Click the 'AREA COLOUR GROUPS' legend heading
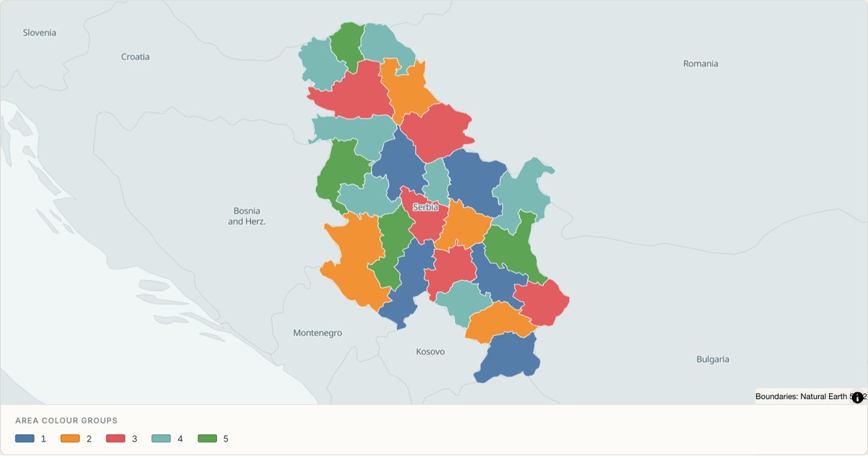868x456 pixels. click(x=67, y=421)
